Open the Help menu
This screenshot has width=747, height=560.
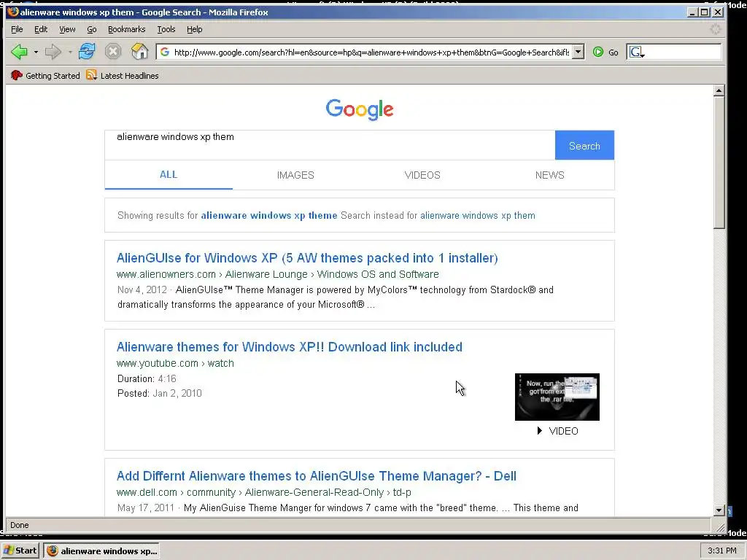pos(194,29)
